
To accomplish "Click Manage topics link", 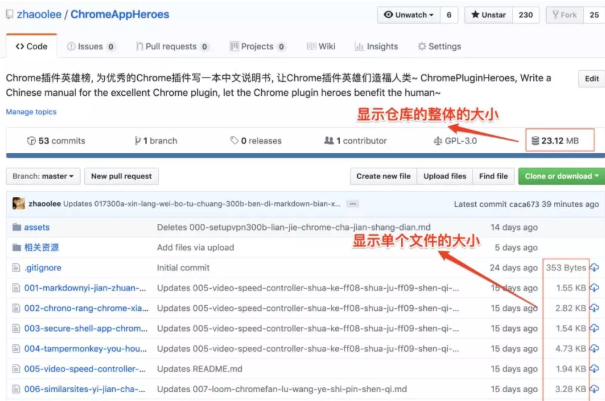I will click(x=31, y=112).
